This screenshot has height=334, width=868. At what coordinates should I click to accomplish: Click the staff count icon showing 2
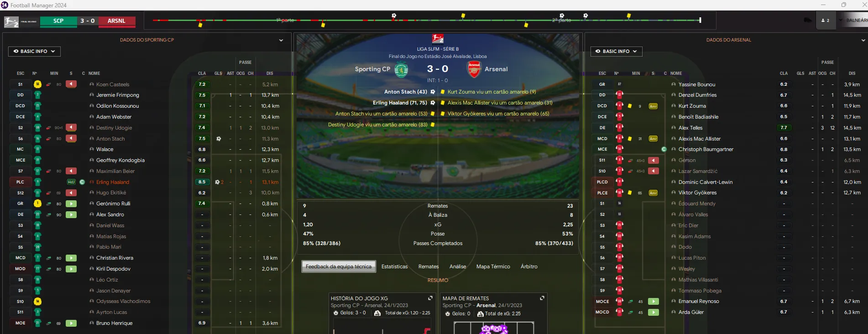(825, 21)
